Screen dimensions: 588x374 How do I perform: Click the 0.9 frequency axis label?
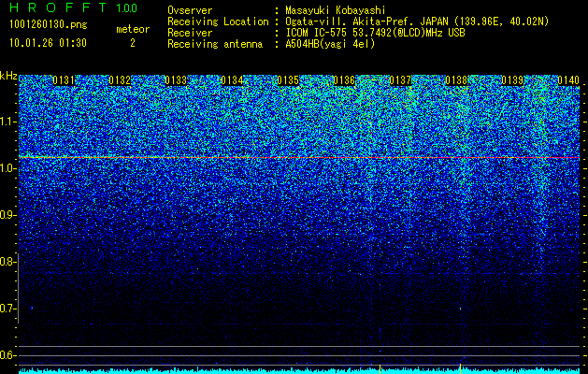click(7, 215)
